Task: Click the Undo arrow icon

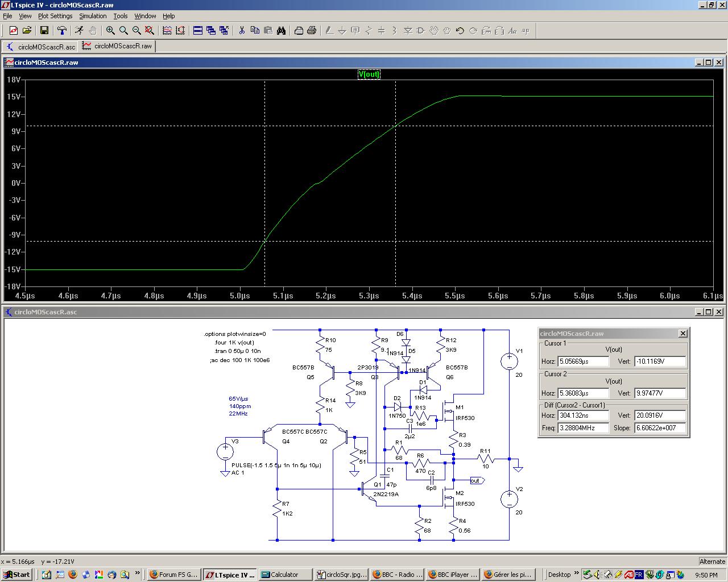Action: pyautogui.click(x=460, y=31)
